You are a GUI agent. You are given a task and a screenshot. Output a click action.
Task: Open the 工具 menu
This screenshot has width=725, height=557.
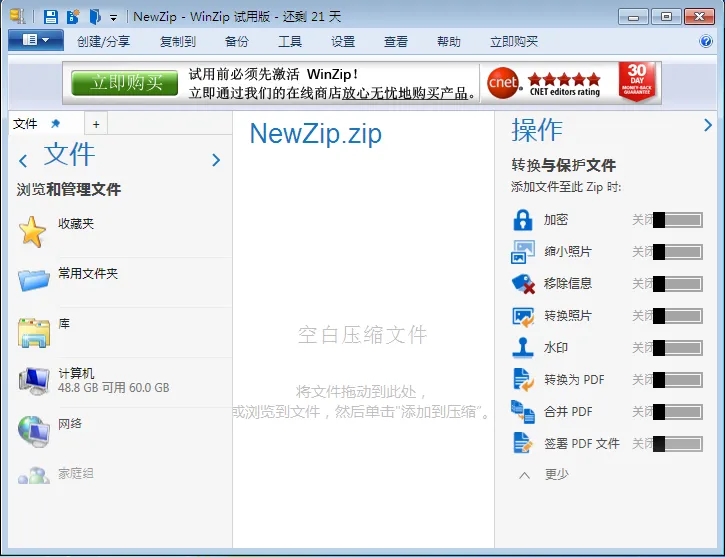click(290, 42)
